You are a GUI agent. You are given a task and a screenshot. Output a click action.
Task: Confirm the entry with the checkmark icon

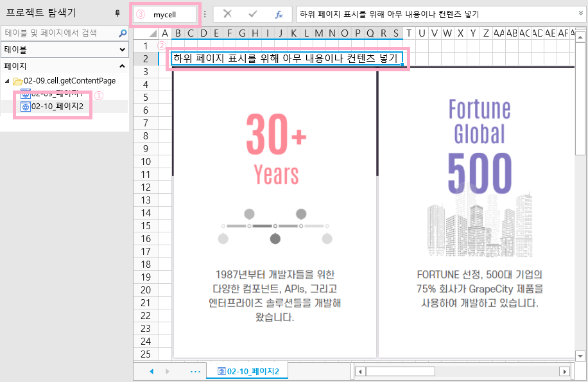point(253,14)
